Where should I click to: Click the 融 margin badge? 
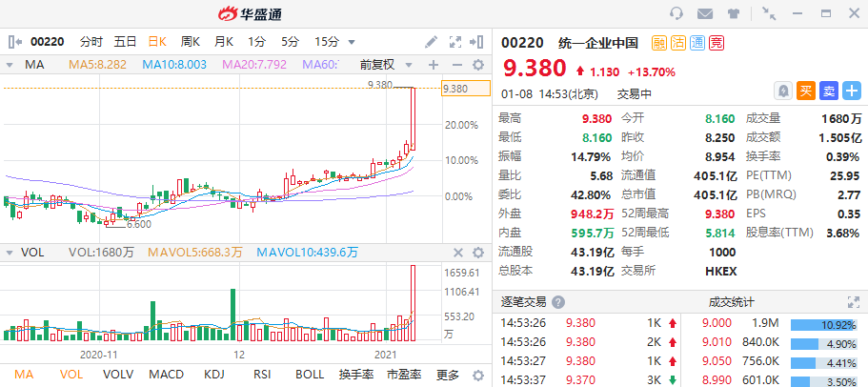658,43
